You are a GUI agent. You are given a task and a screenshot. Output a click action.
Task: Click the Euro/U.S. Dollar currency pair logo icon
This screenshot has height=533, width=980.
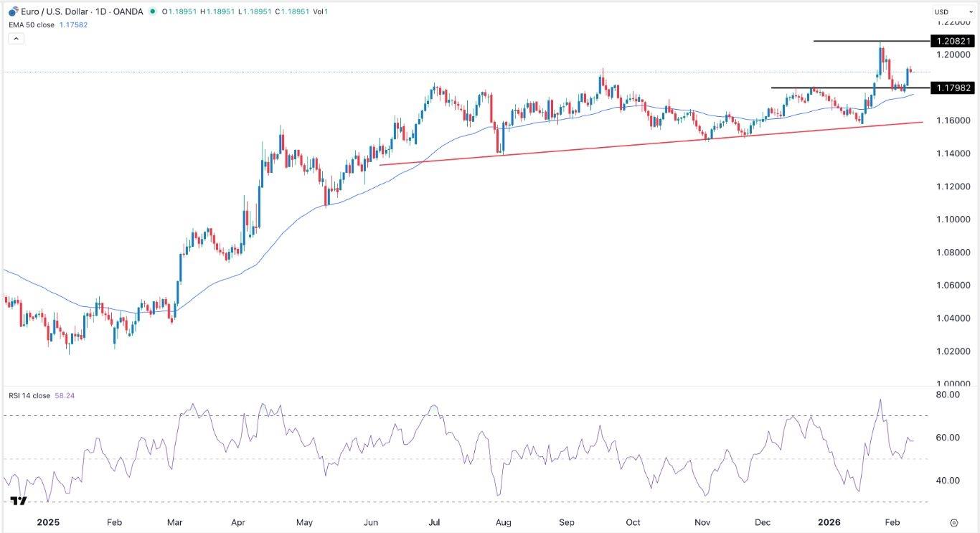click(x=13, y=11)
